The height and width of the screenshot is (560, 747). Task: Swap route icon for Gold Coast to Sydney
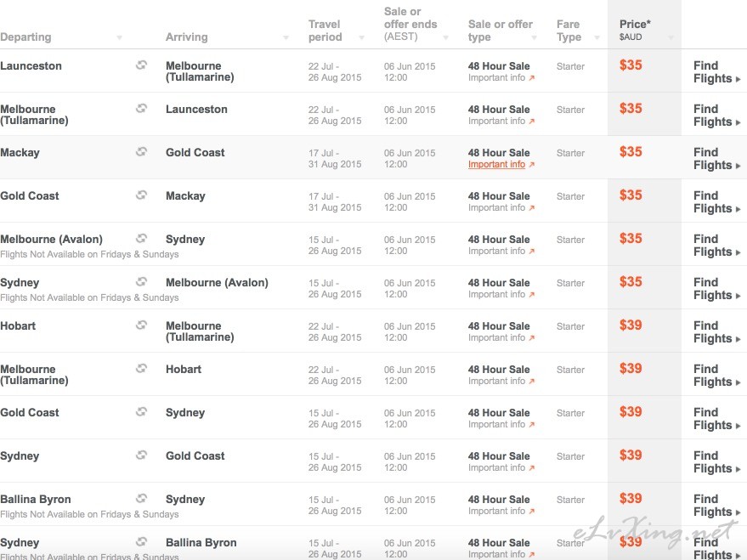tap(141, 411)
